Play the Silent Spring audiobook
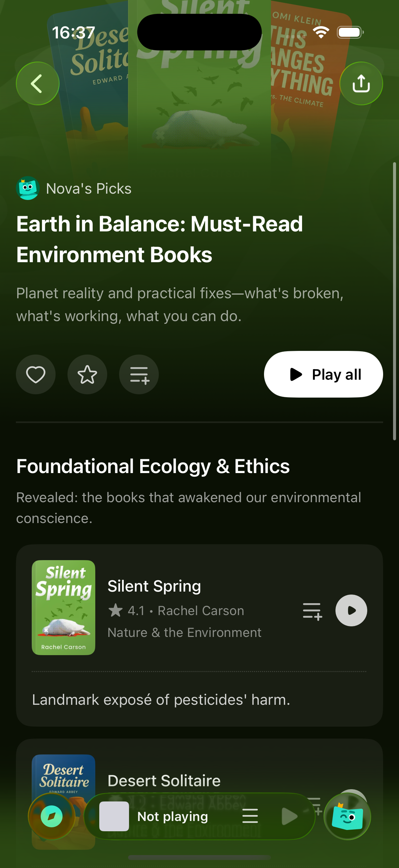 pyautogui.click(x=351, y=610)
